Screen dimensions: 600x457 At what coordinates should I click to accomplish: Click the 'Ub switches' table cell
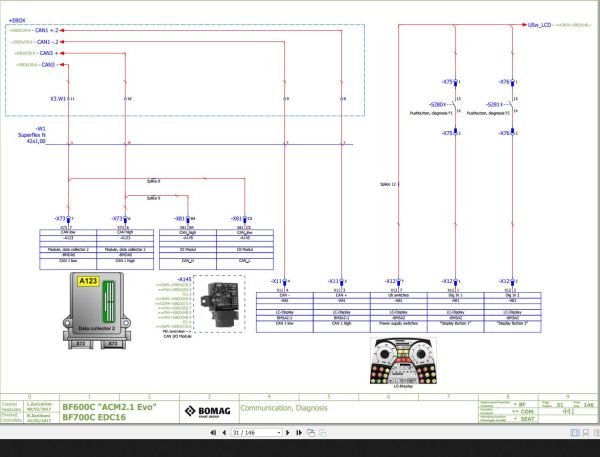click(x=398, y=295)
